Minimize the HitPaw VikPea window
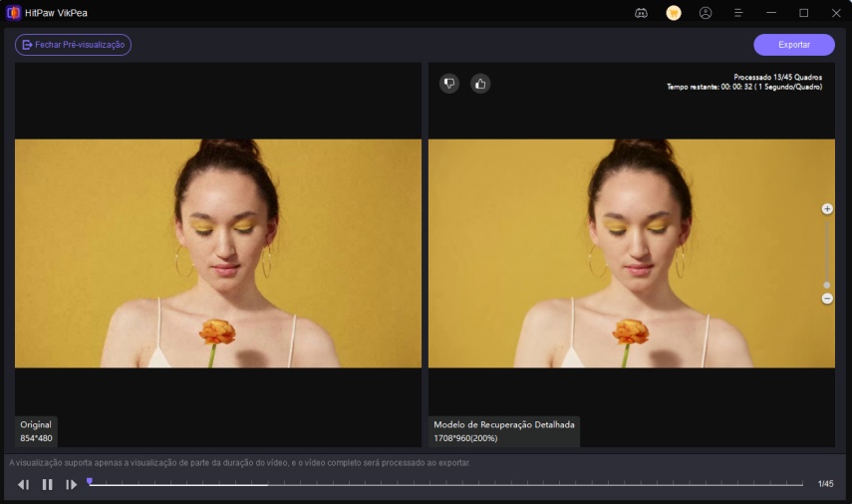 [771, 13]
